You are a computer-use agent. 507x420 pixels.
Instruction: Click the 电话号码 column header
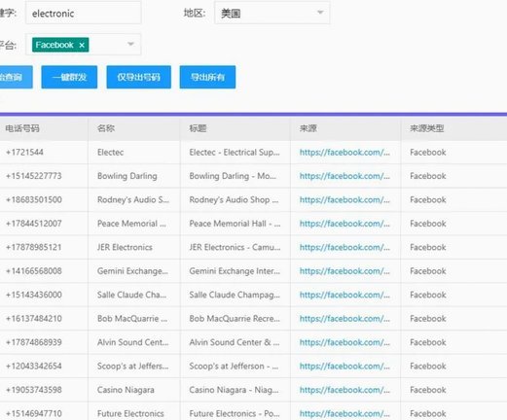(x=22, y=128)
